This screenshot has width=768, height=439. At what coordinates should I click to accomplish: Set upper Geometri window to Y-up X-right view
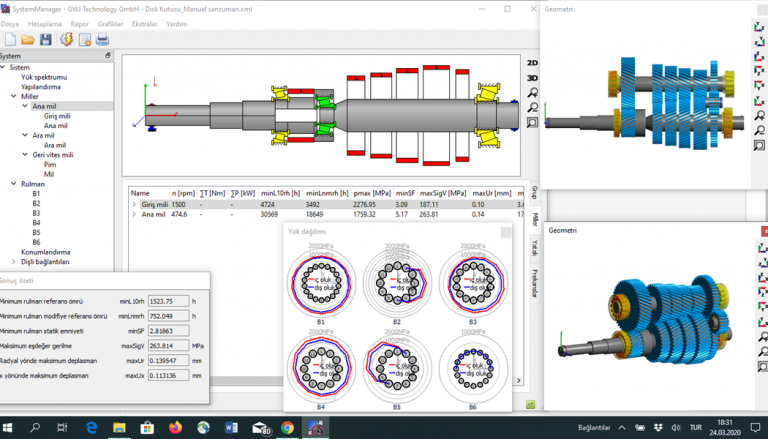[x=759, y=101]
